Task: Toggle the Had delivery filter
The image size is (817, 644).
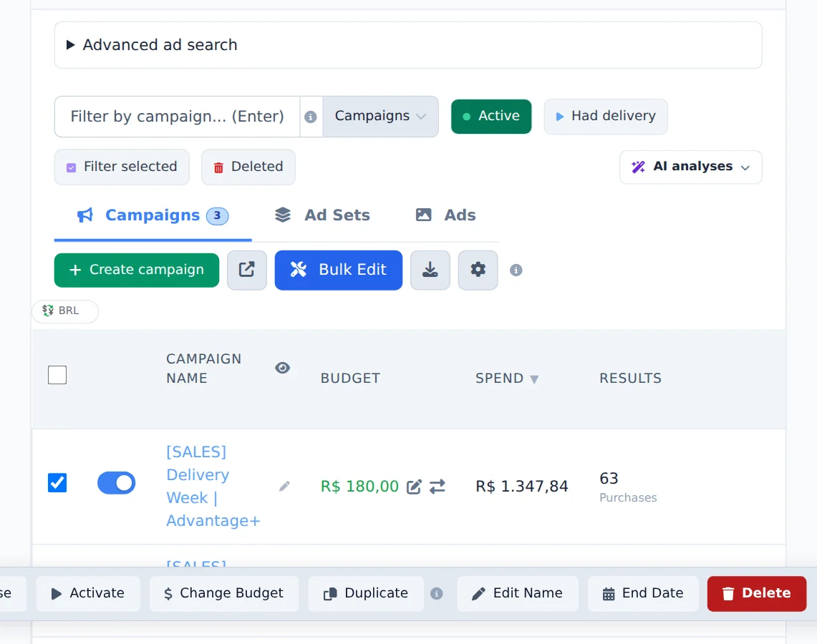Action: click(x=606, y=116)
